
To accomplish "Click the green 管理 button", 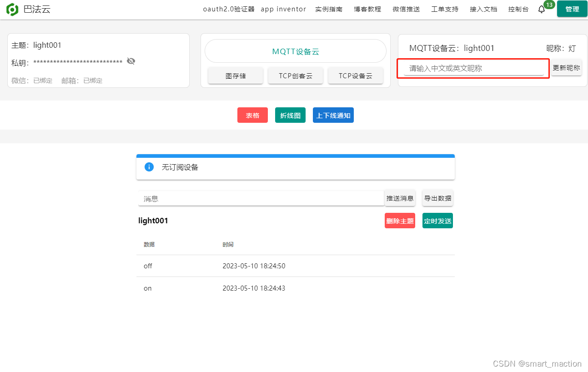I will 572,9.
